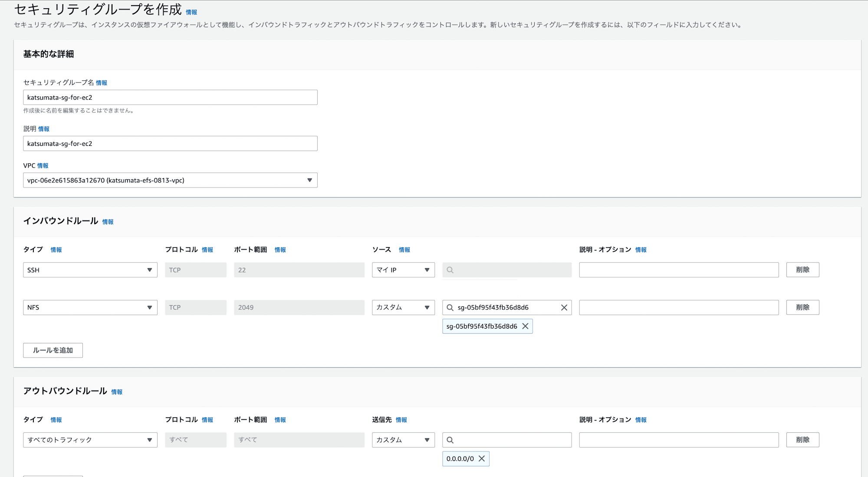Open 情報 link beside outbound 説明 - オプション
Image resolution: width=868 pixels, height=477 pixels.
pos(641,420)
